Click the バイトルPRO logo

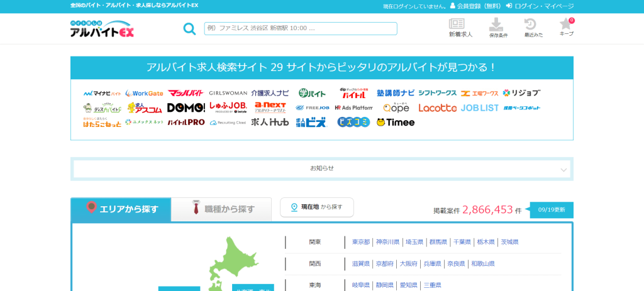tap(186, 123)
